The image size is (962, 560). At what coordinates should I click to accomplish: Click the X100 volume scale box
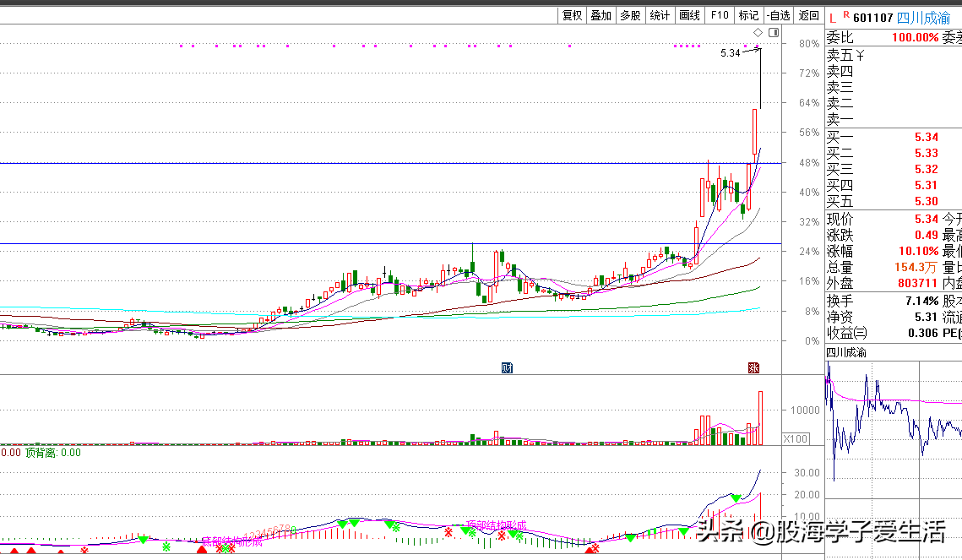click(796, 438)
